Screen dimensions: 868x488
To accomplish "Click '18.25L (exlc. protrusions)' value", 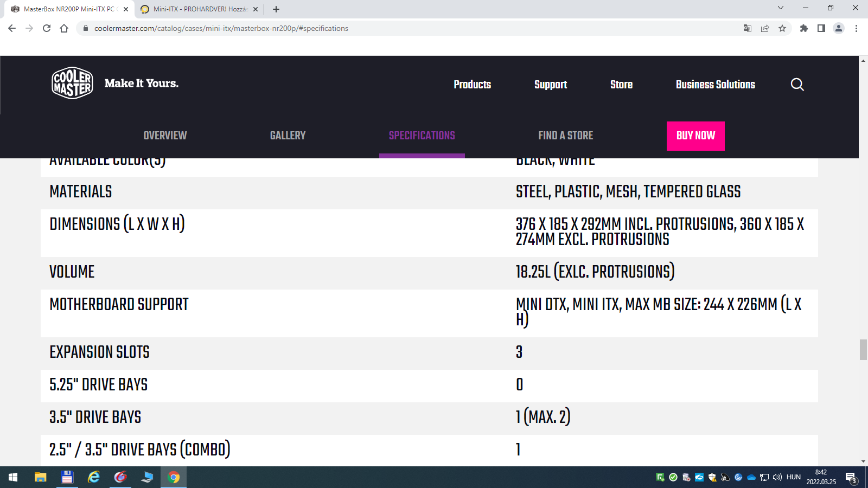I will (595, 272).
